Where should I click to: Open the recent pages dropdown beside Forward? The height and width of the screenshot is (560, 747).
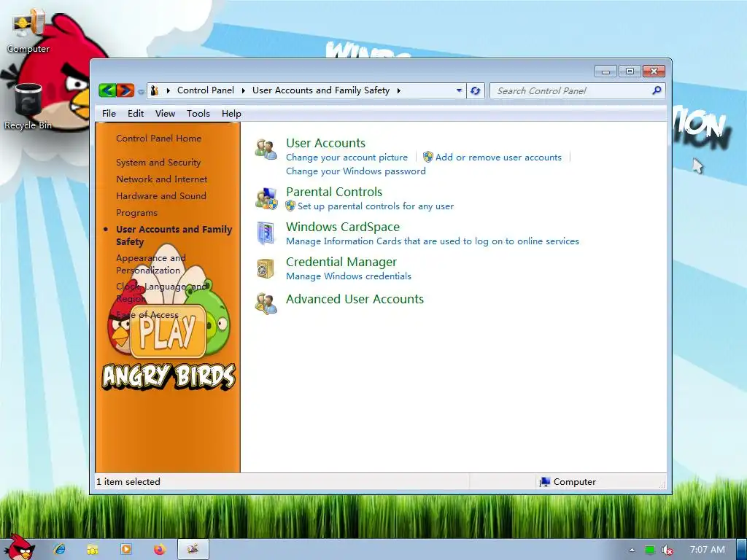[141, 91]
